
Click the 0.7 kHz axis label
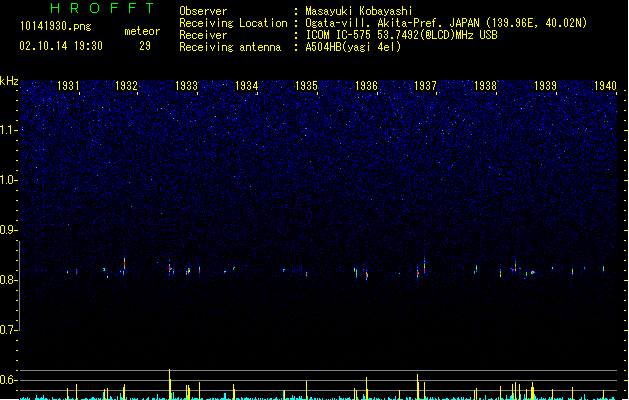point(8,330)
